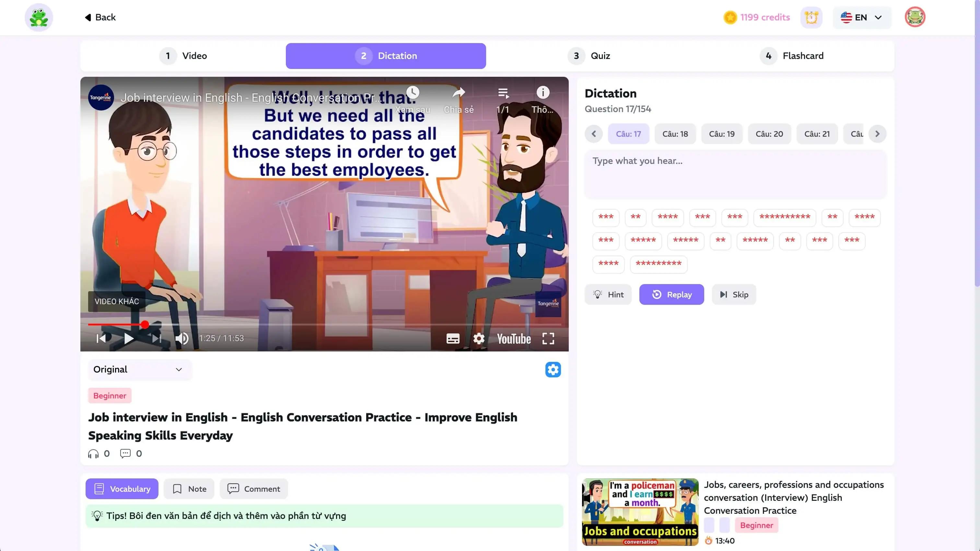The height and width of the screenshot is (551, 980).
Task: Select question Câu: 18
Action: pos(675,134)
